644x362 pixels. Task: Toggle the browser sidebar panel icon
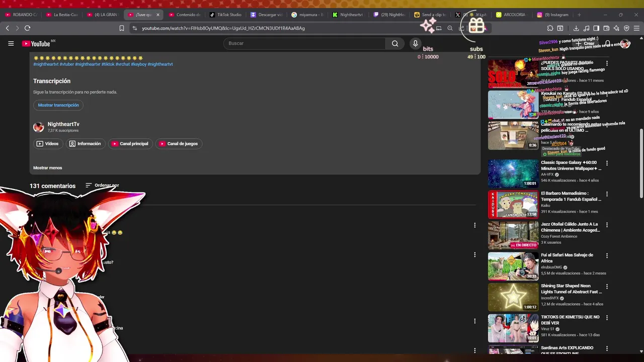pos(596,28)
